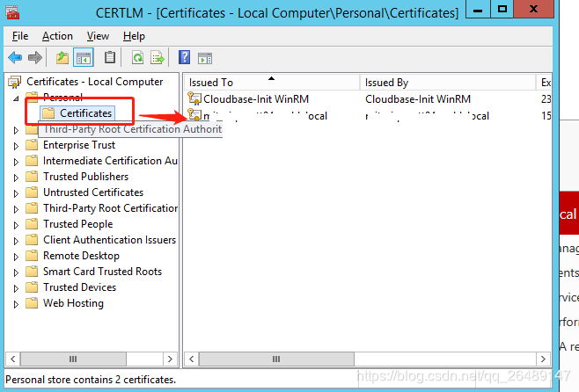Go up one level folder icon

point(62,58)
